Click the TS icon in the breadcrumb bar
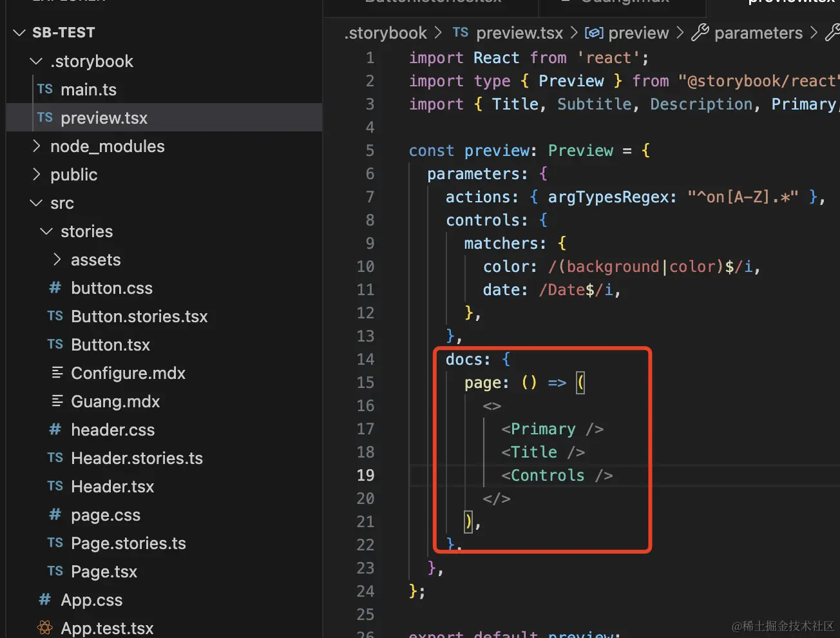 point(461,33)
